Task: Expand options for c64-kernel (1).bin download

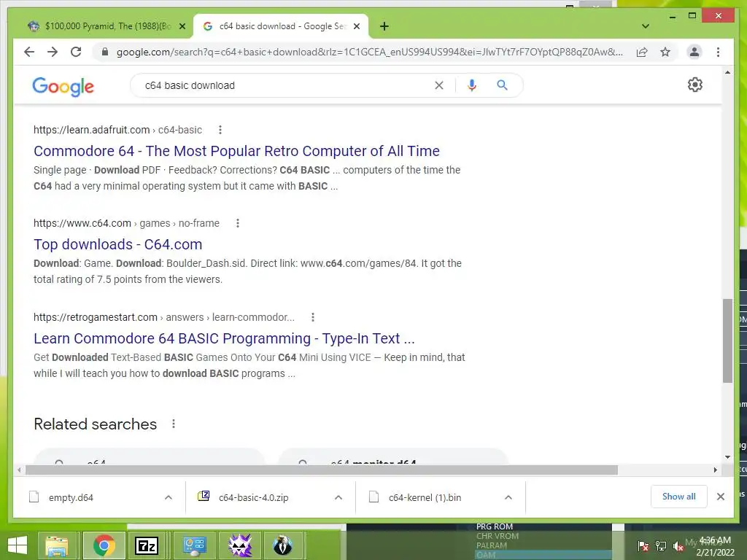Action: point(508,497)
